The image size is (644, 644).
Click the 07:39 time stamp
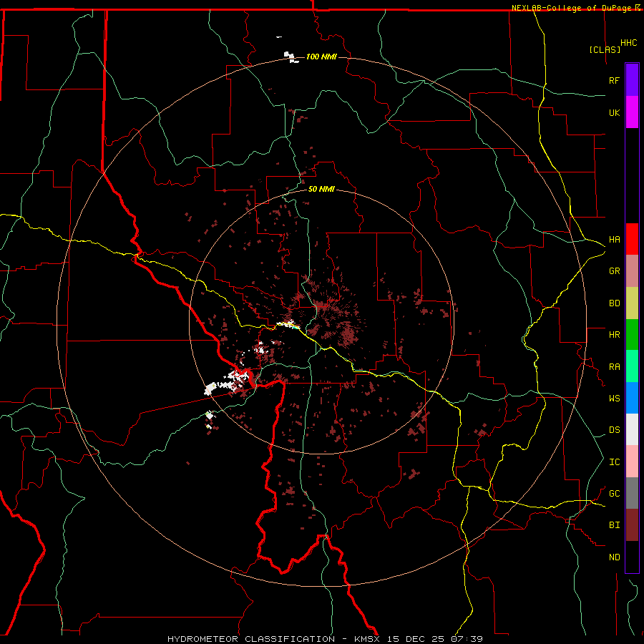point(467,639)
